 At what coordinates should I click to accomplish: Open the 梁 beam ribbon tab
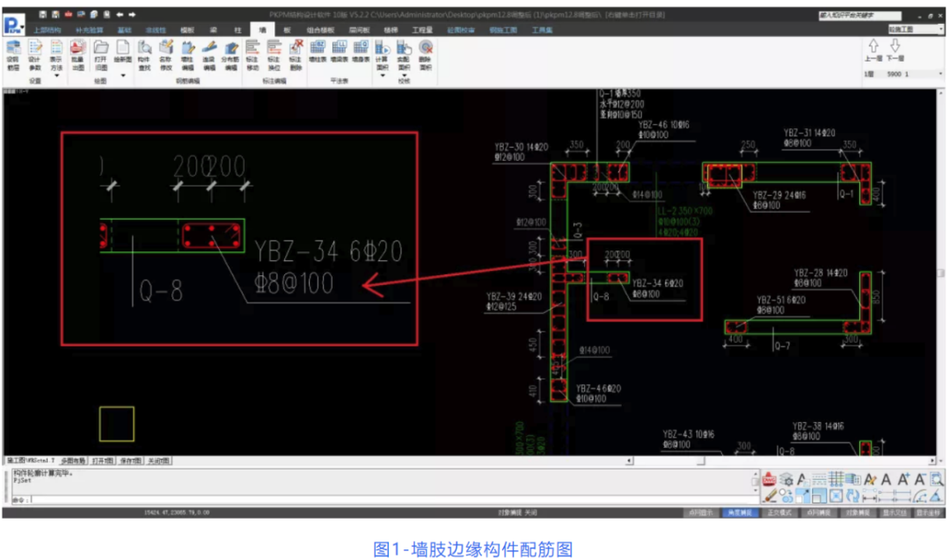(x=213, y=30)
